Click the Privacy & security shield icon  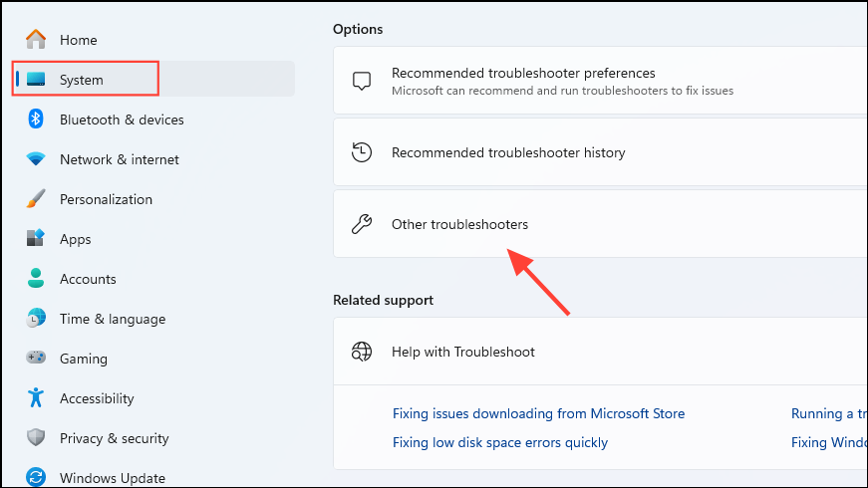(x=36, y=437)
